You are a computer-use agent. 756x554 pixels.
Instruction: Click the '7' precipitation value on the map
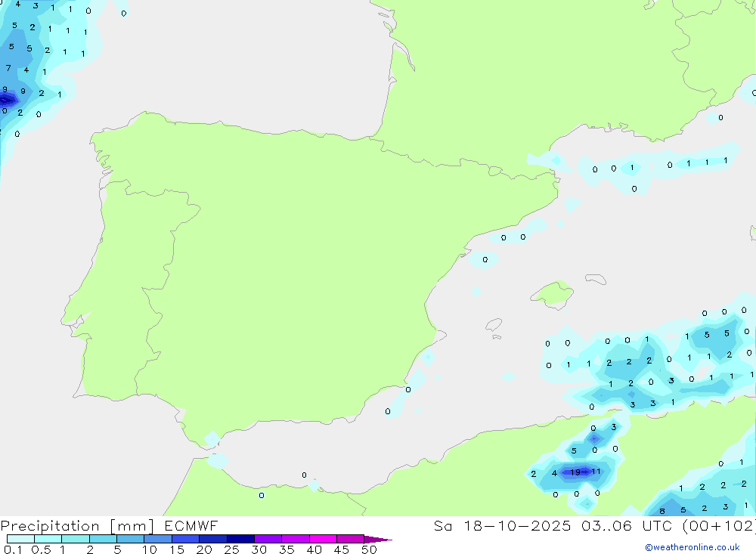(x=8, y=68)
